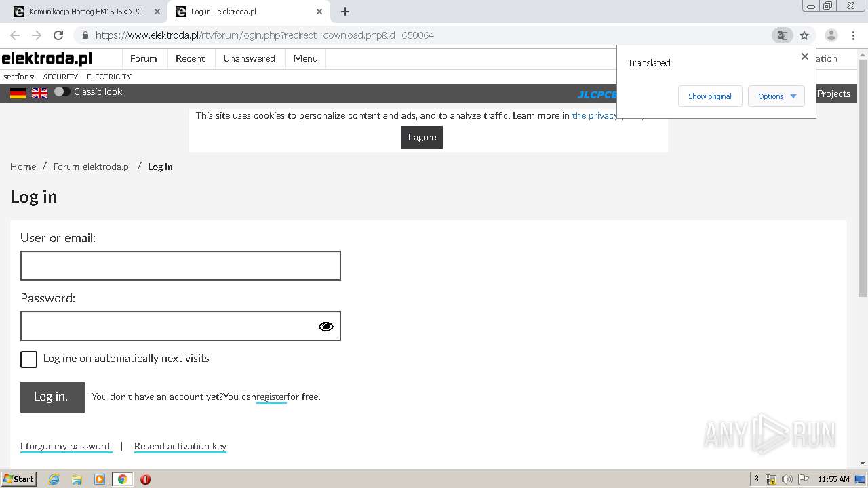The height and width of the screenshot is (488, 868).
Task: Click the browser forward arrow
Action: [37, 35]
